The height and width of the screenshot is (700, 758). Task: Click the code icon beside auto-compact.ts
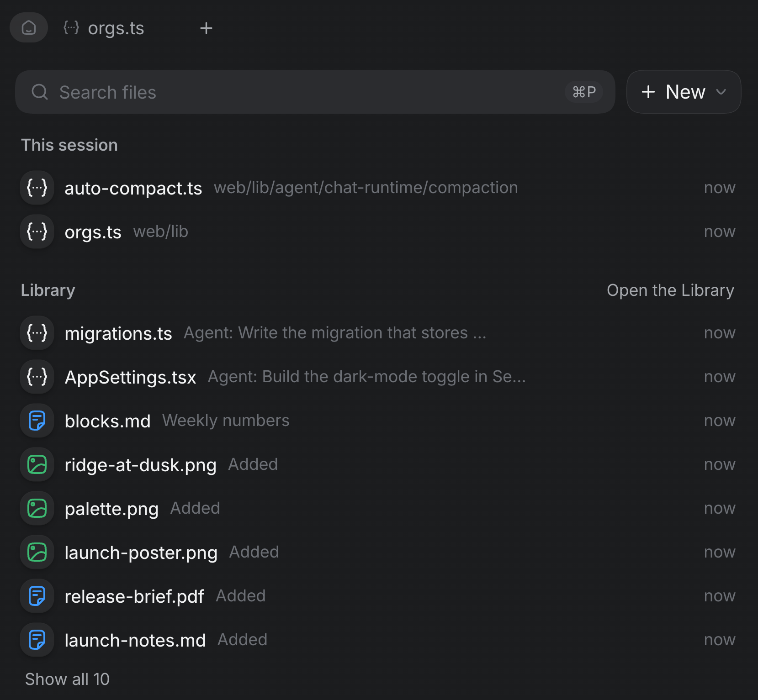[37, 188]
